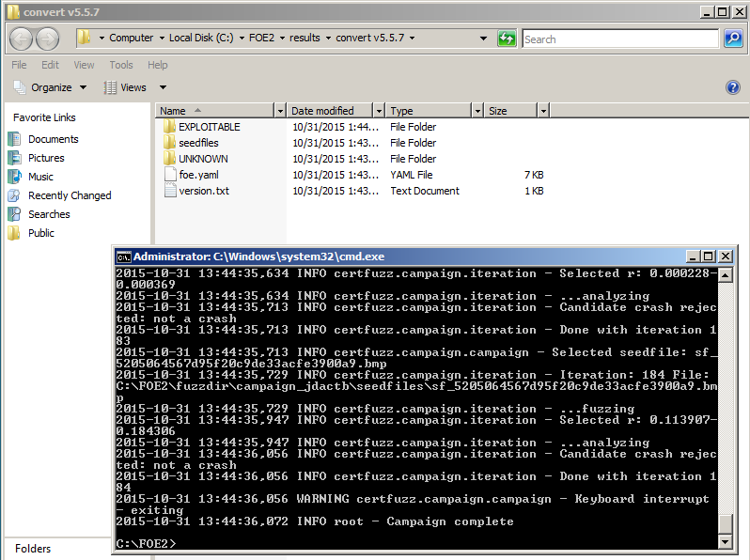Viewport: 750px width, 560px height.
Task: Click the C:\FOE2> command prompt line
Action: click(146, 544)
